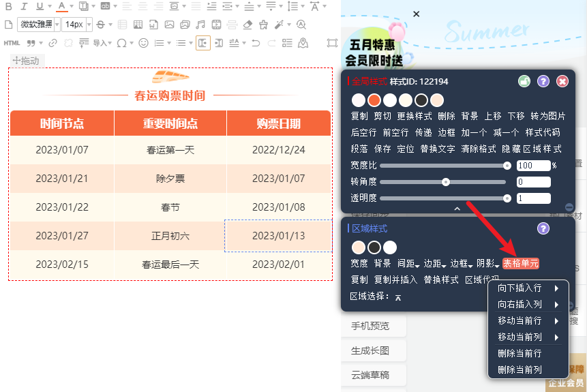The image size is (587, 392).
Task: Insert a table using the table icon
Action: coord(138,25)
